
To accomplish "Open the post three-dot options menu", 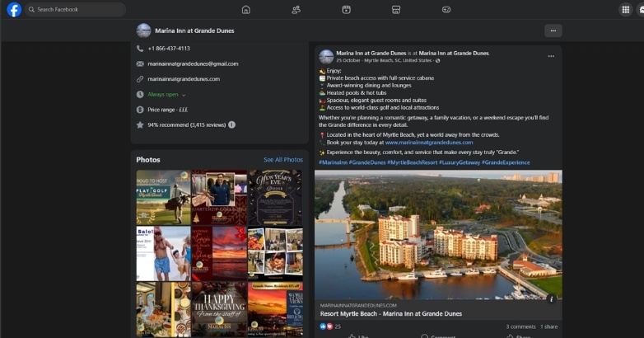I will 551,56.
